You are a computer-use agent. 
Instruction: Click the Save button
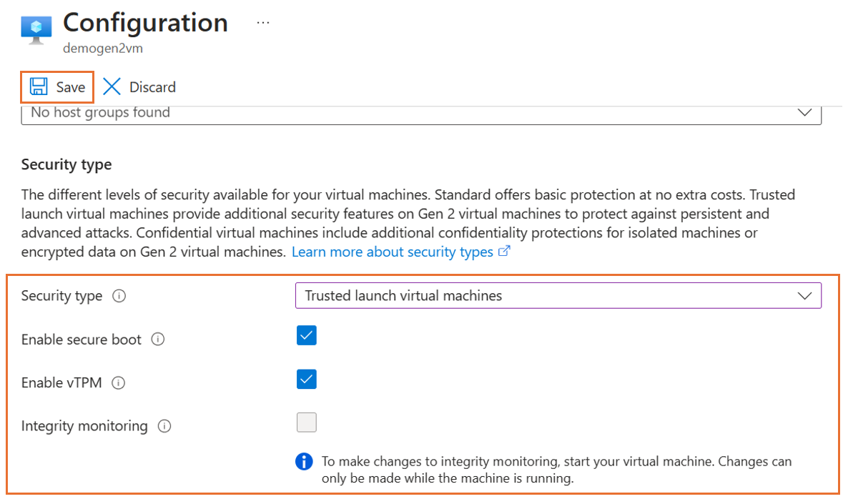click(x=57, y=87)
